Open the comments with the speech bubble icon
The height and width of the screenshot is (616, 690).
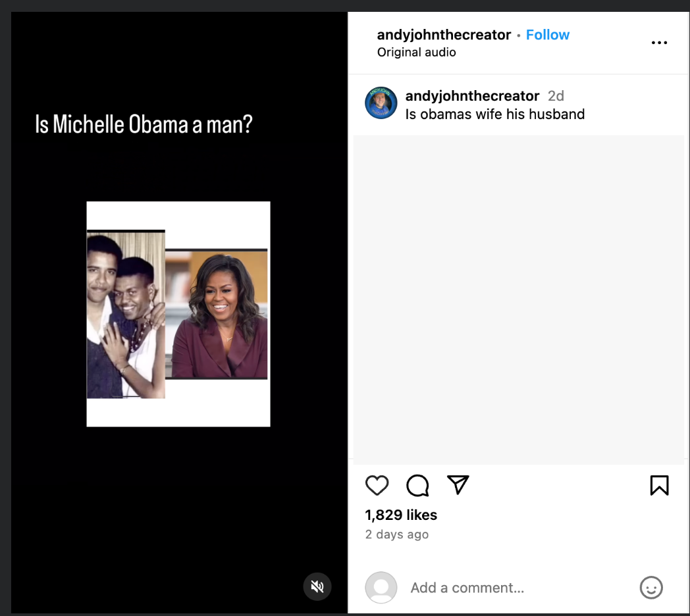417,485
